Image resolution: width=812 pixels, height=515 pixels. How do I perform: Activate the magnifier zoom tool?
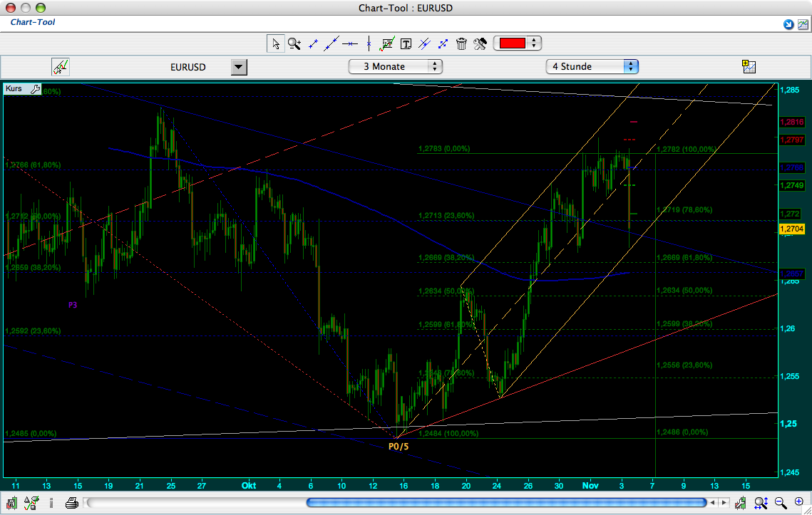pyautogui.click(x=294, y=43)
